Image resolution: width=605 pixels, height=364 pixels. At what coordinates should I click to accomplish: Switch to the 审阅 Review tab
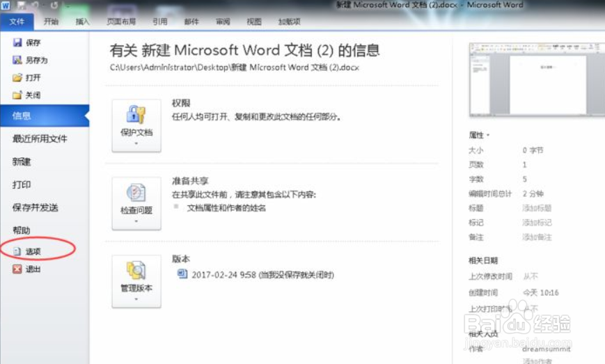pyautogui.click(x=223, y=22)
